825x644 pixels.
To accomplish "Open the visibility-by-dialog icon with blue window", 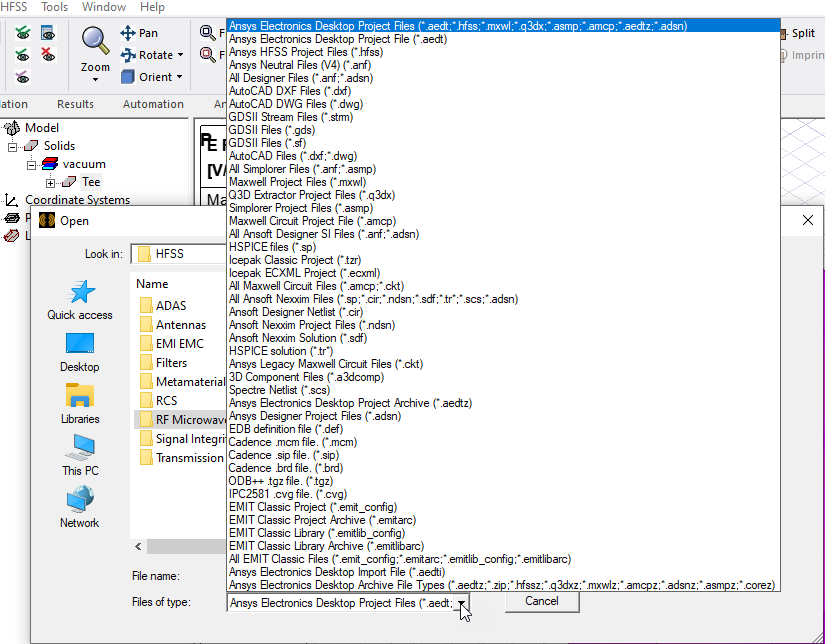I will point(47,32).
